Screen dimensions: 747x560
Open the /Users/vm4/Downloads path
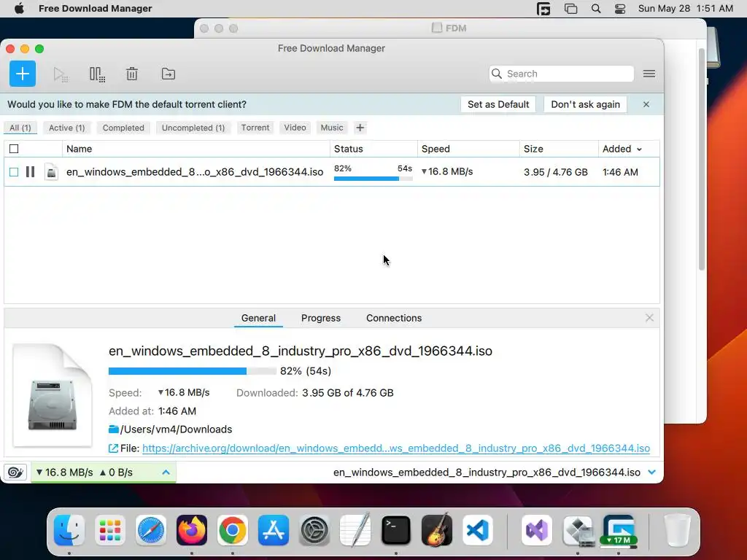pos(177,429)
